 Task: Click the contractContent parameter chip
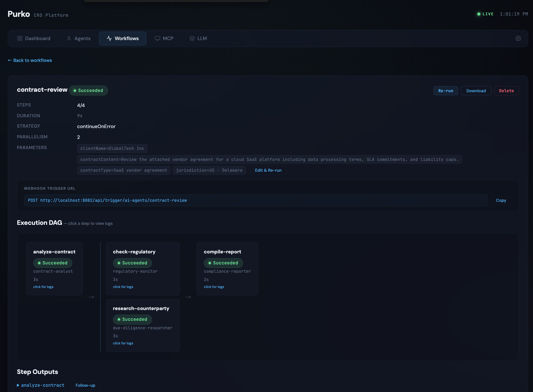[x=270, y=159]
